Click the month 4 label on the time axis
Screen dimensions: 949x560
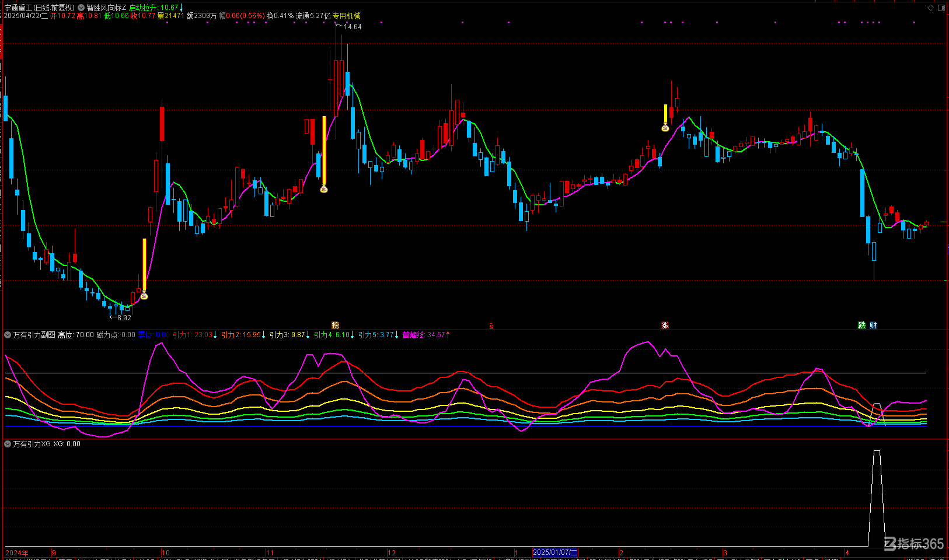(847, 552)
